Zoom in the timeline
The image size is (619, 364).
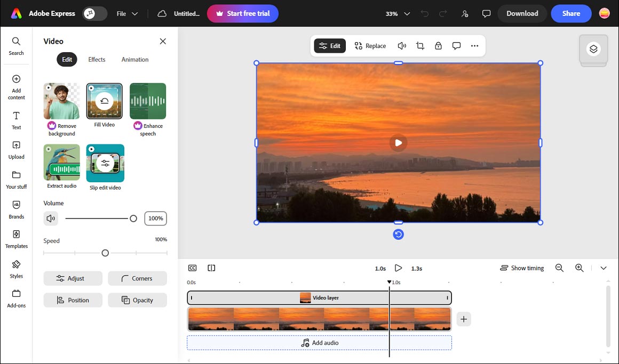point(579,268)
